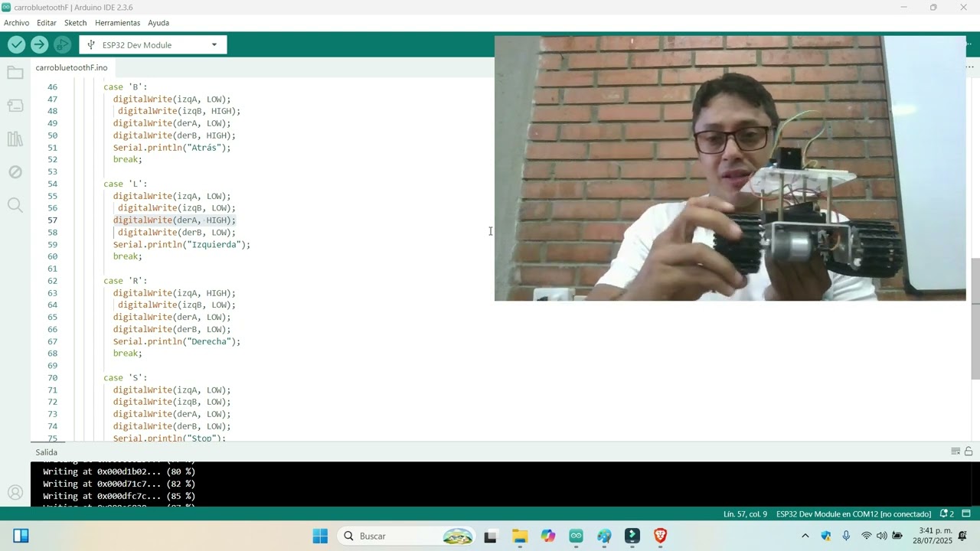
Task: Open the Paint taskbar icon
Action: 604,536
